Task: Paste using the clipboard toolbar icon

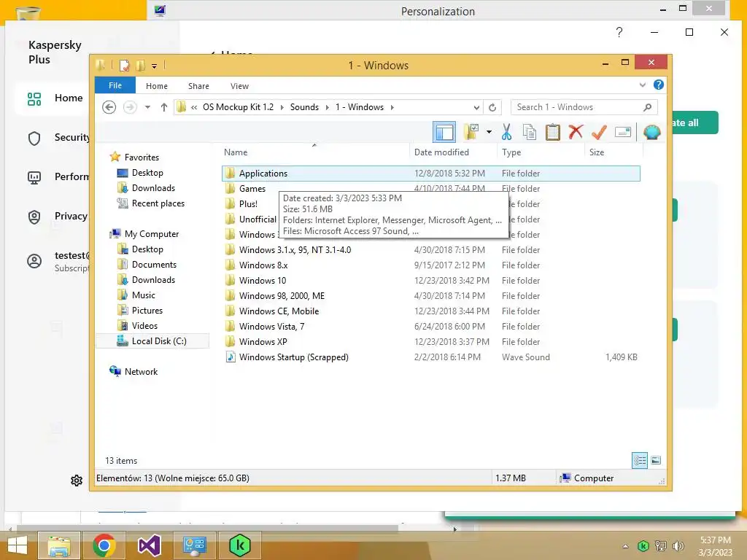Action: [x=553, y=132]
